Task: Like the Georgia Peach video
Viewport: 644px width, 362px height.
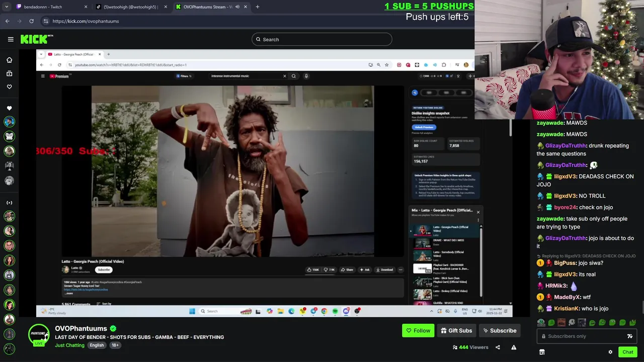Action: tap(313, 269)
